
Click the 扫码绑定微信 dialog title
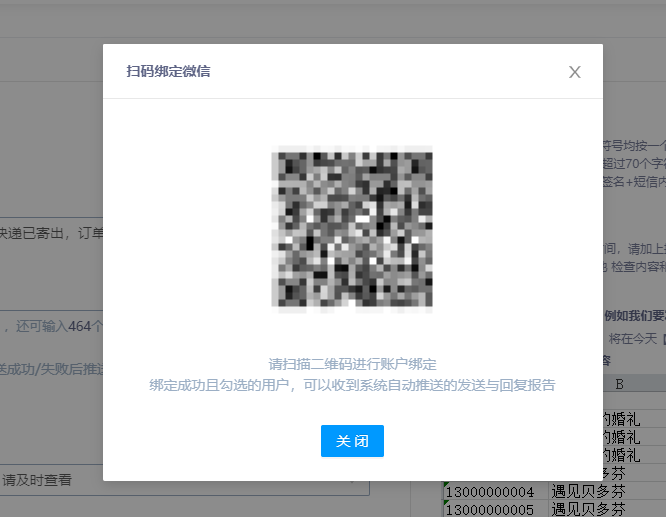click(168, 71)
